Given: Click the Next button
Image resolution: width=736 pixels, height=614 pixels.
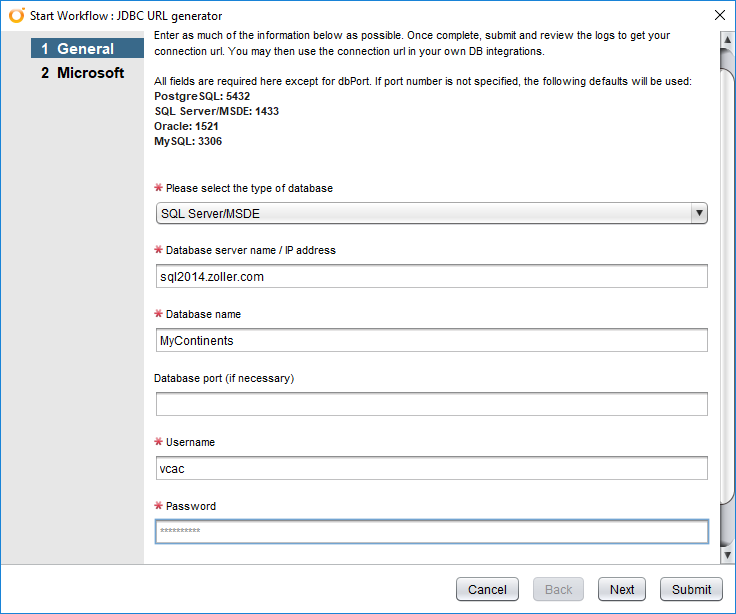Looking at the screenshot, I should pos(622,589).
